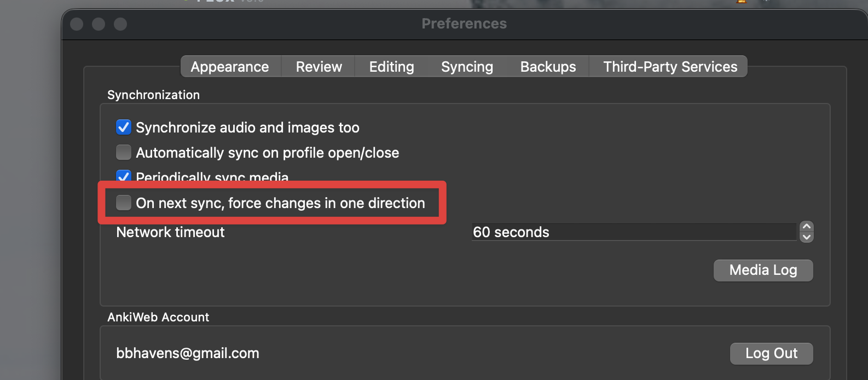Open the Appearance tab
The height and width of the screenshot is (380, 868).
(230, 67)
